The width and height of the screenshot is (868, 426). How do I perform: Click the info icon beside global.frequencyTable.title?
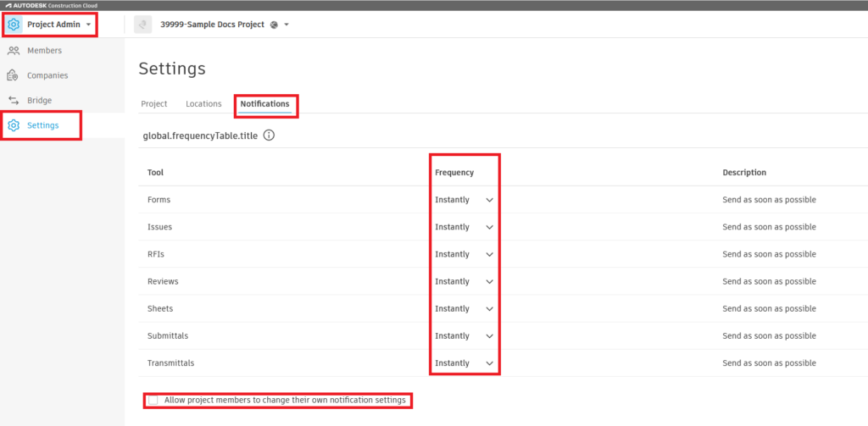269,135
